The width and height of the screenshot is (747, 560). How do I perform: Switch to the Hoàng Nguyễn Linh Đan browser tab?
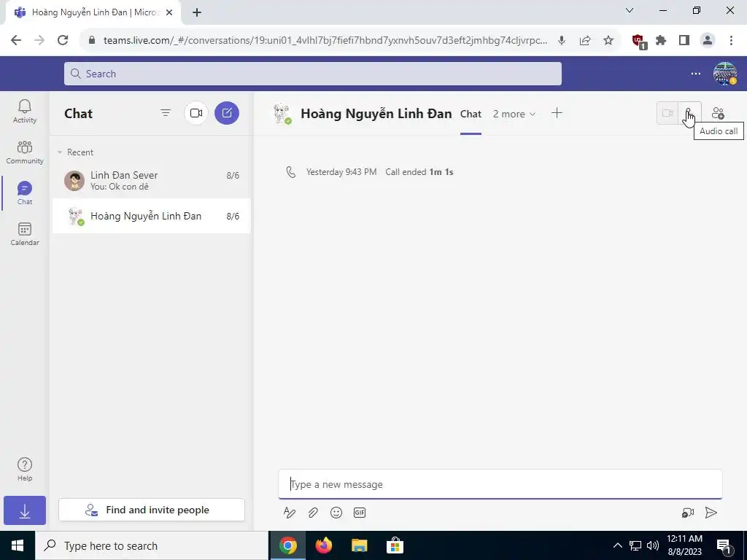pos(94,12)
